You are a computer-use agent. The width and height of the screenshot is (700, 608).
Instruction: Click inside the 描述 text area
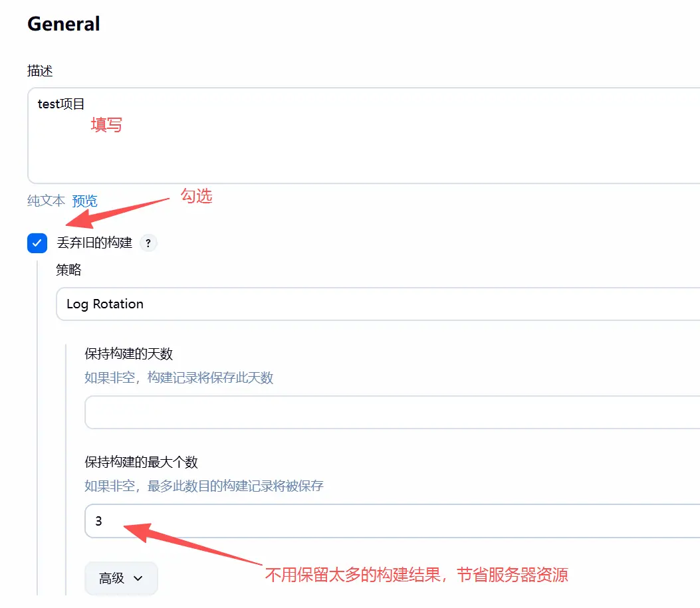click(359, 146)
